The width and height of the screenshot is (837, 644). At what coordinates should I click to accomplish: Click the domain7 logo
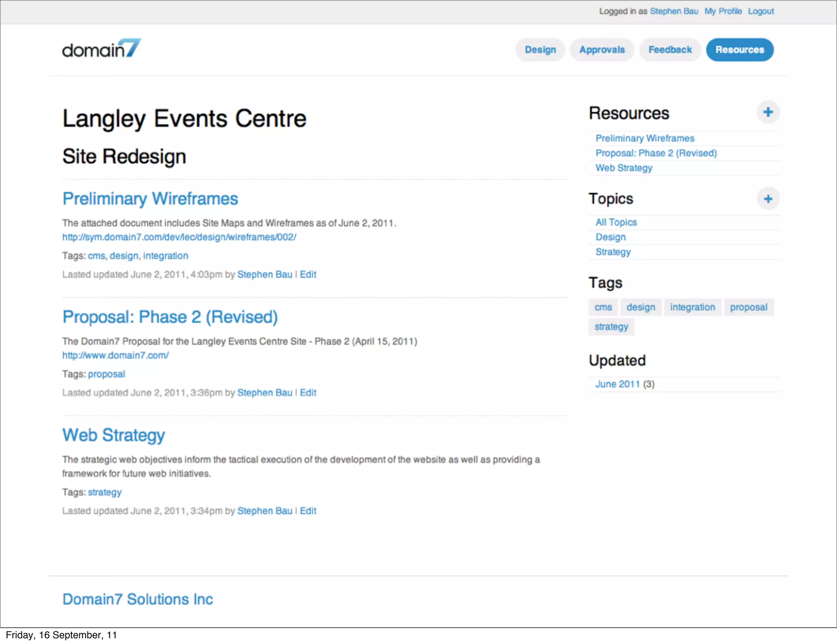point(101,49)
